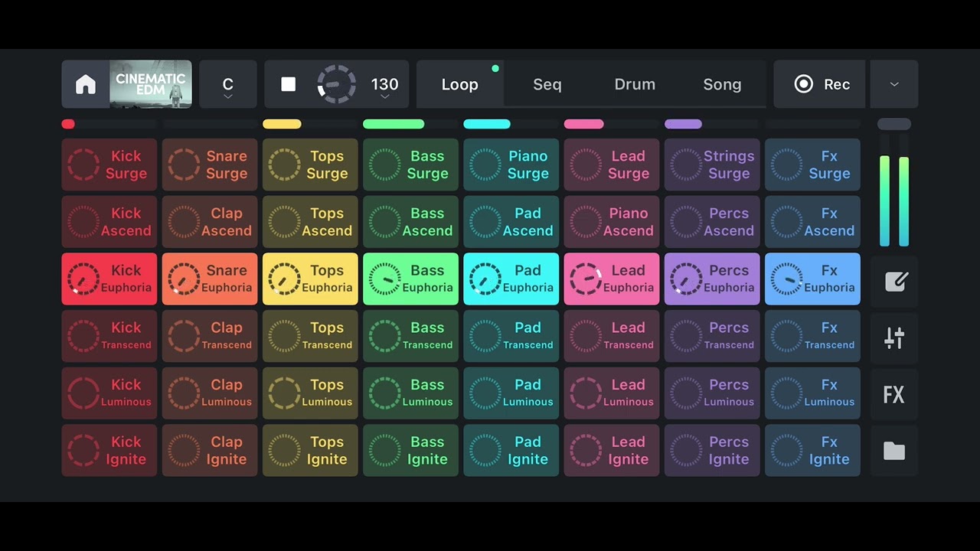Viewport: 980px width, 551px height.
Task: Launch the Percs Ascend pad
Action: click(x=712, y=222)
